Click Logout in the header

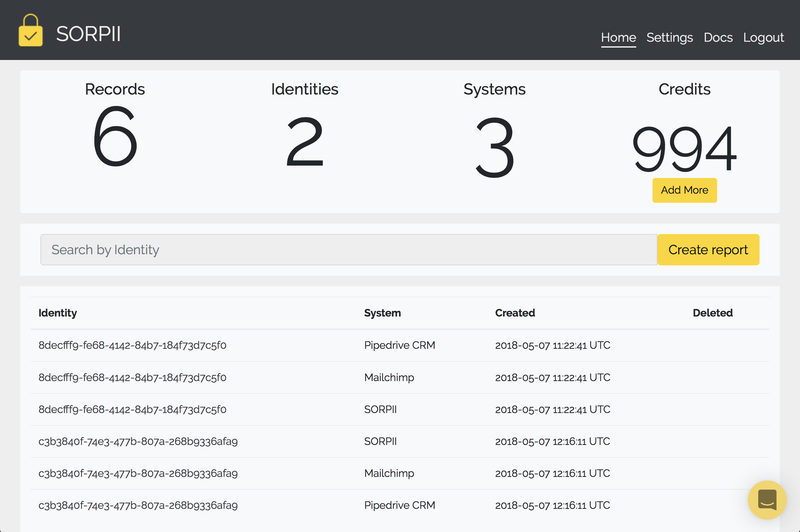click(763, 37)
